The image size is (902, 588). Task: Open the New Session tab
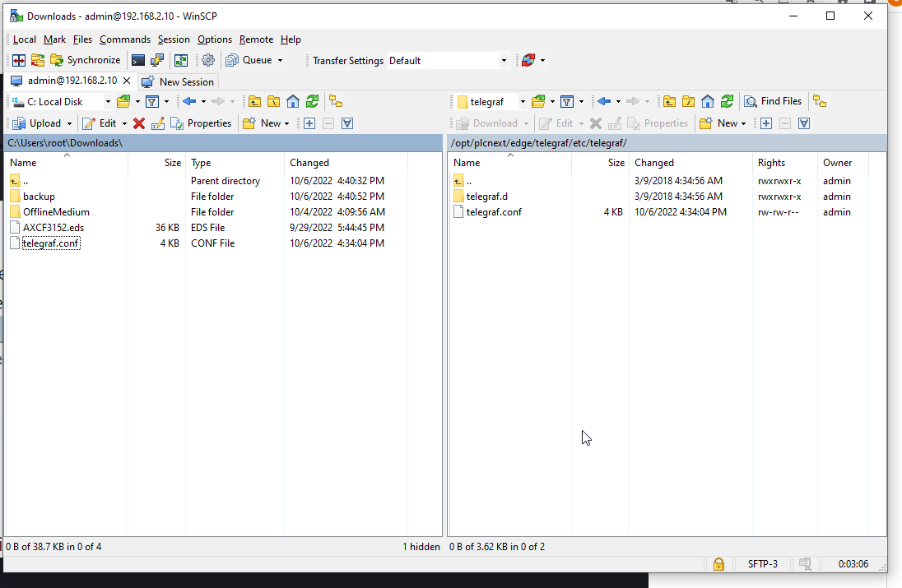[x=179, y=81]
